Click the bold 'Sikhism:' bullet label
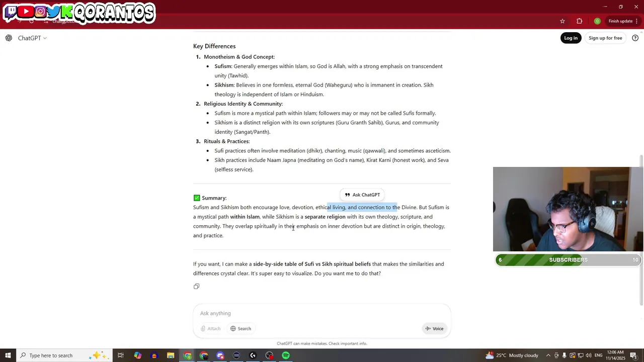 tap(224, 85)
